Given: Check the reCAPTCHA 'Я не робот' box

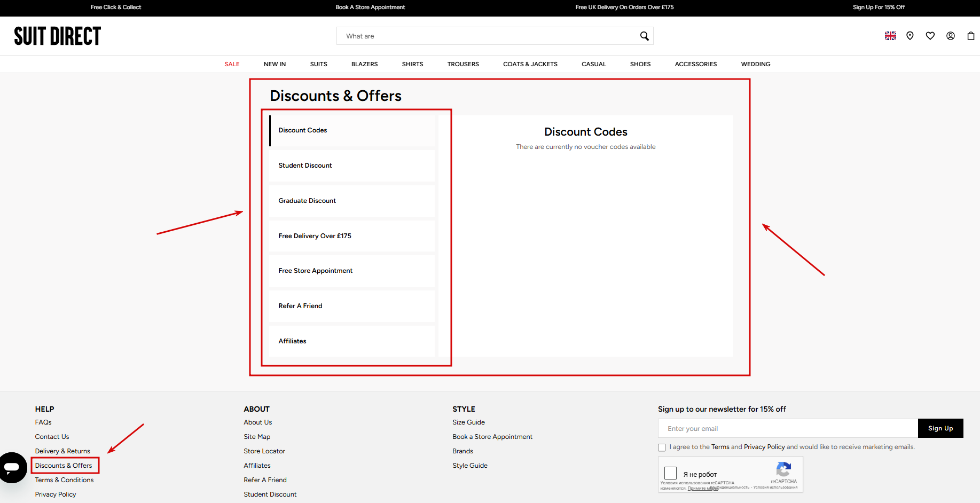Looking at the screenshot, I should coord(670,473).
